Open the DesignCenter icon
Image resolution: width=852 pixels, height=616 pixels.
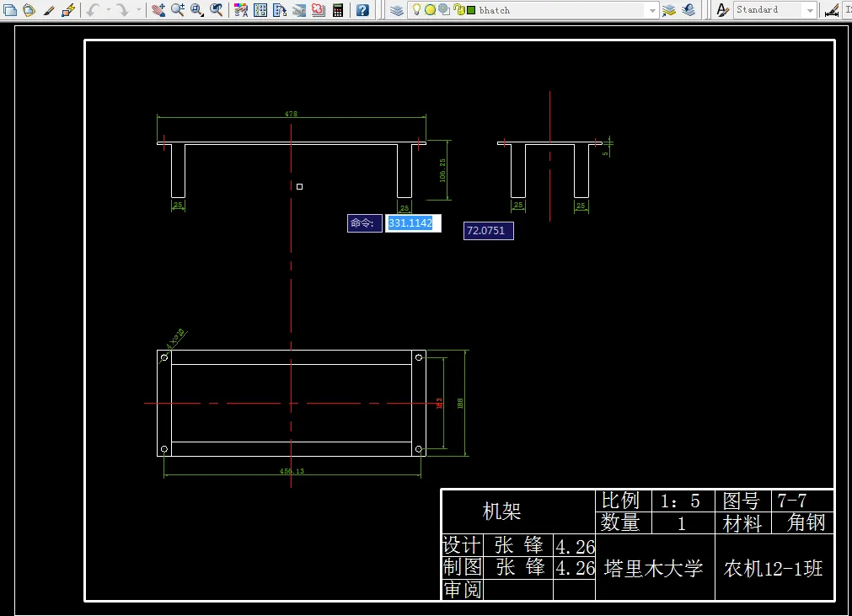coord(260,10)
